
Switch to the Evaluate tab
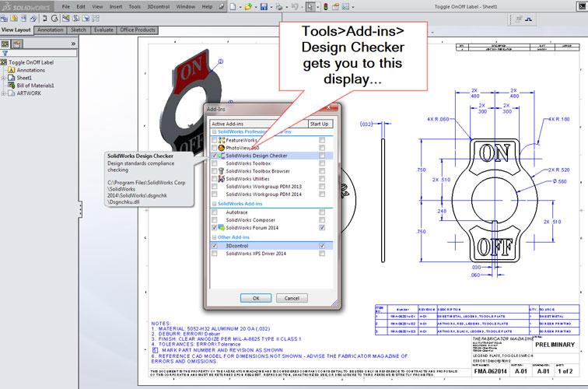103,30
